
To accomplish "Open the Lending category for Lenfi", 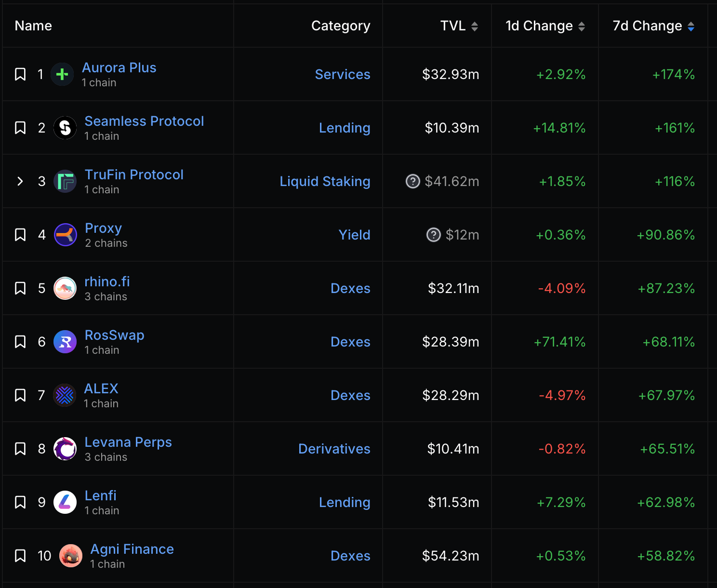I will [x=345, y=503].
